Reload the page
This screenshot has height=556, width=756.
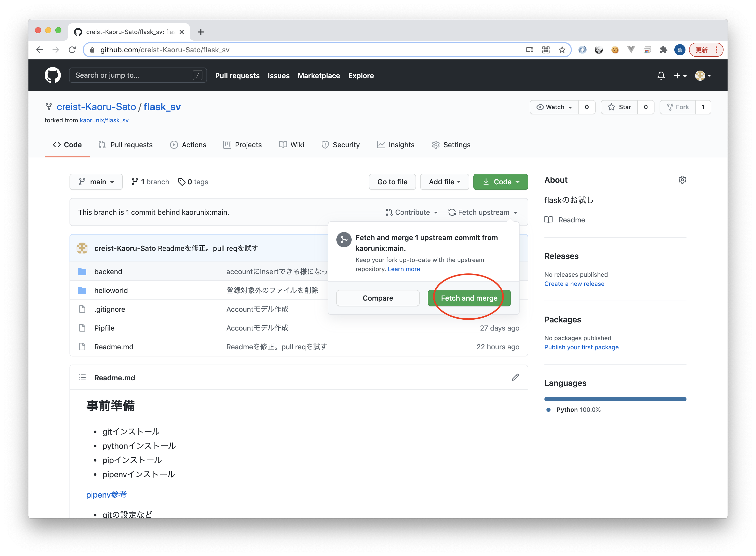pyautogui.click(x=72, y=50)
